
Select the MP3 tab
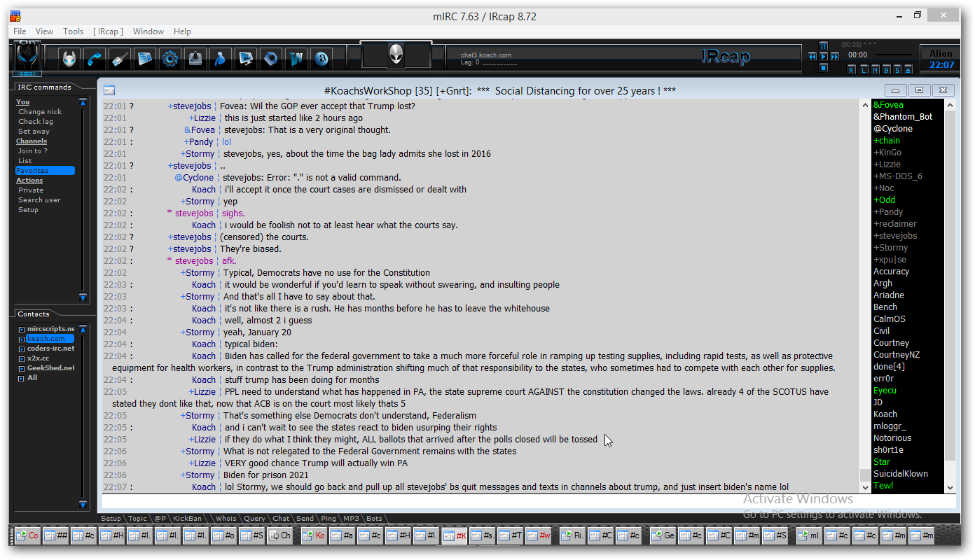351,519
